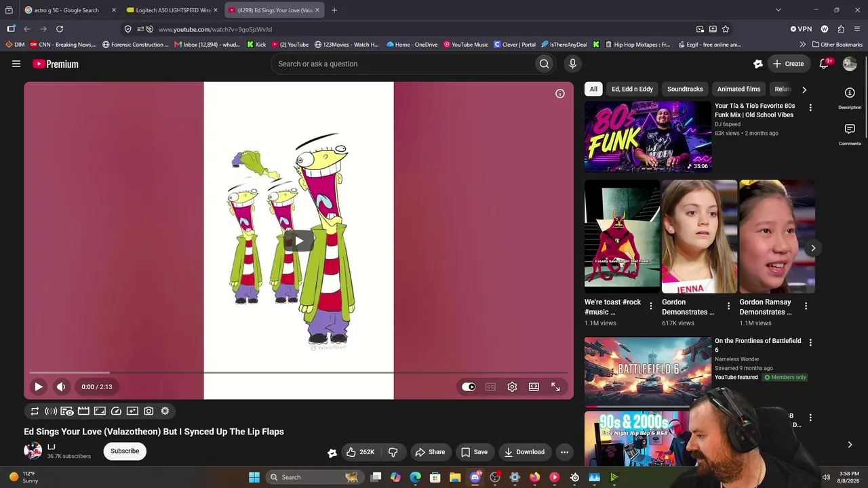Image resolution: width=868 pixels, height=488 pixels.
Task: Open the 80s Funk Mix thumbnail
Action: point(648,137)
